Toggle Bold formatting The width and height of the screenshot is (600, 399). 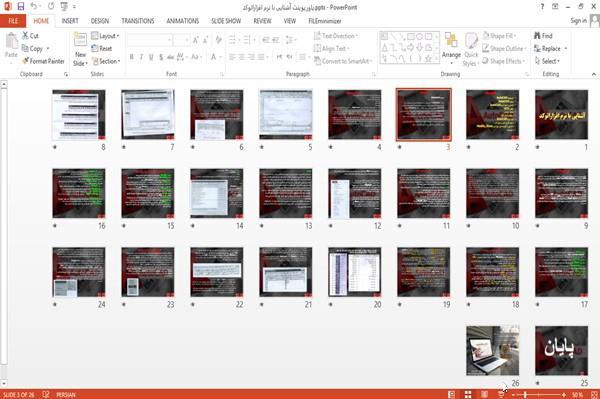pos(131,57)
